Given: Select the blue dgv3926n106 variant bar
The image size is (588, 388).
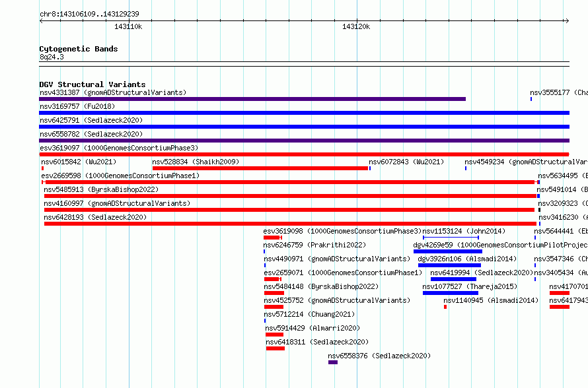Looking at the screenshot, I should [450, 265].
